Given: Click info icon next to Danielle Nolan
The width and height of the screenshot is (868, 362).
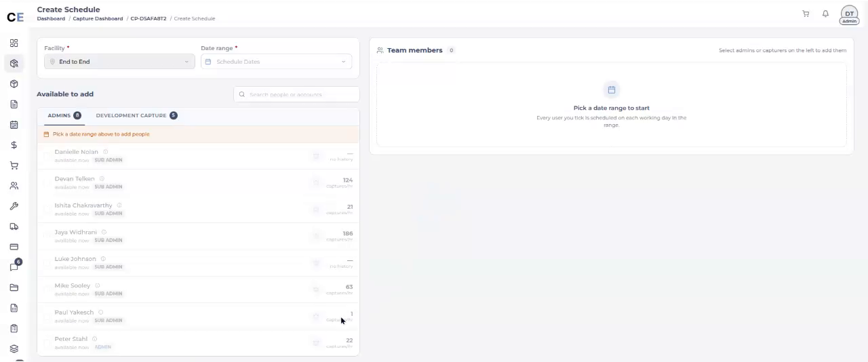Looking at the screenshot, I should click(x=105, y=152).
